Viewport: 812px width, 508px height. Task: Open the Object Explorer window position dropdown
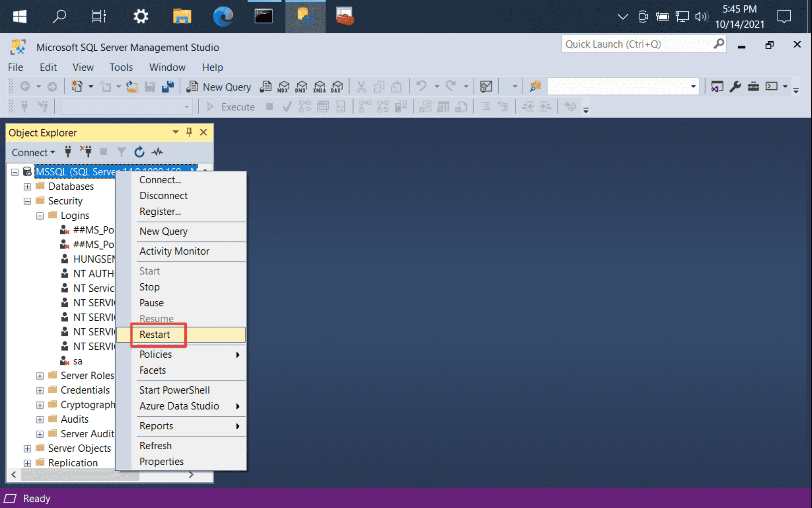[x=175, y=132]
